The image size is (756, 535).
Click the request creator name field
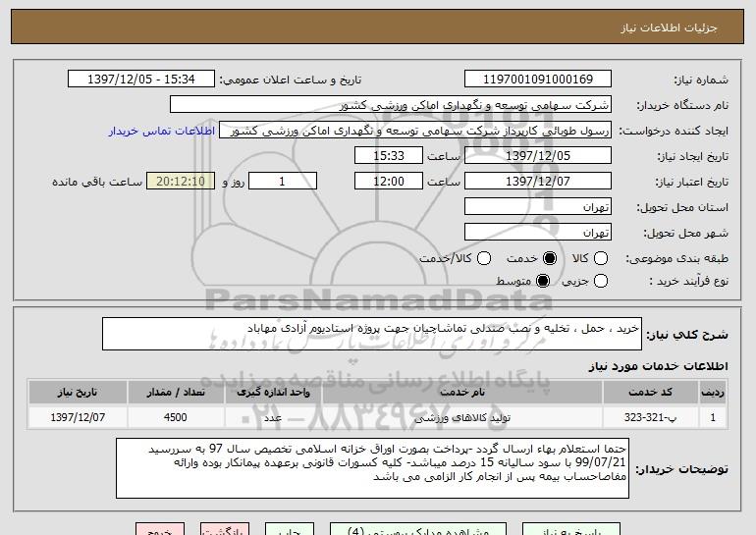tap(415, 131)
